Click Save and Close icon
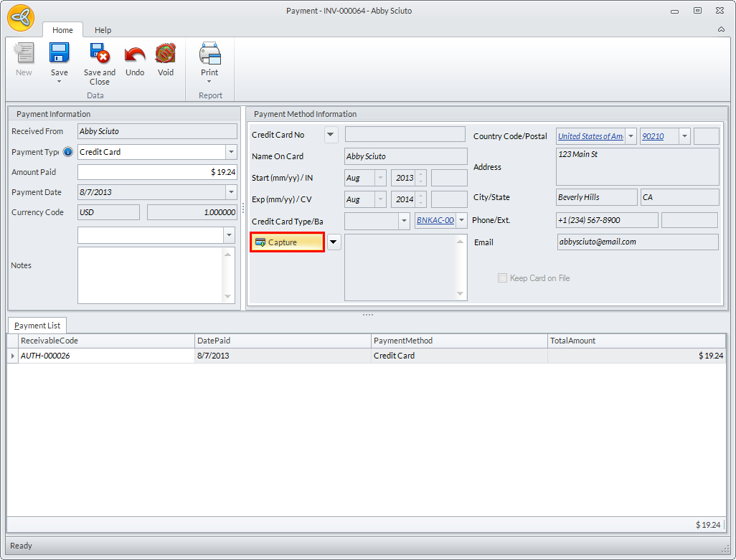Viewport: 736px width, 560px height. 99,54
